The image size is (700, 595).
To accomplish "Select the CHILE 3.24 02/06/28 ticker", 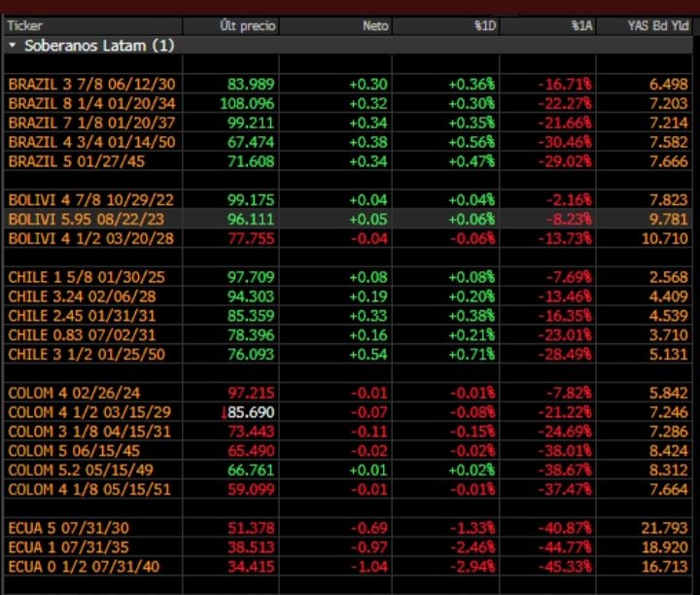I will click(x=82, y=297).
